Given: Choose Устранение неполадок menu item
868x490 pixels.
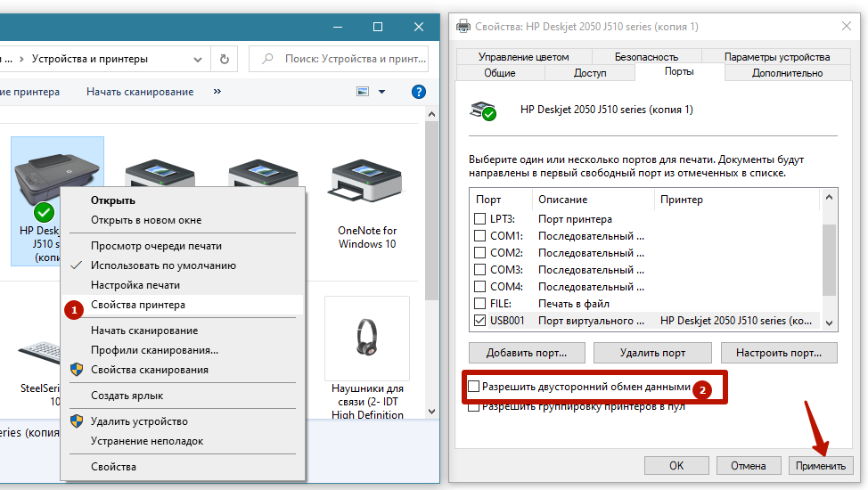Looking at the screenshot, I should pos(183,441).
